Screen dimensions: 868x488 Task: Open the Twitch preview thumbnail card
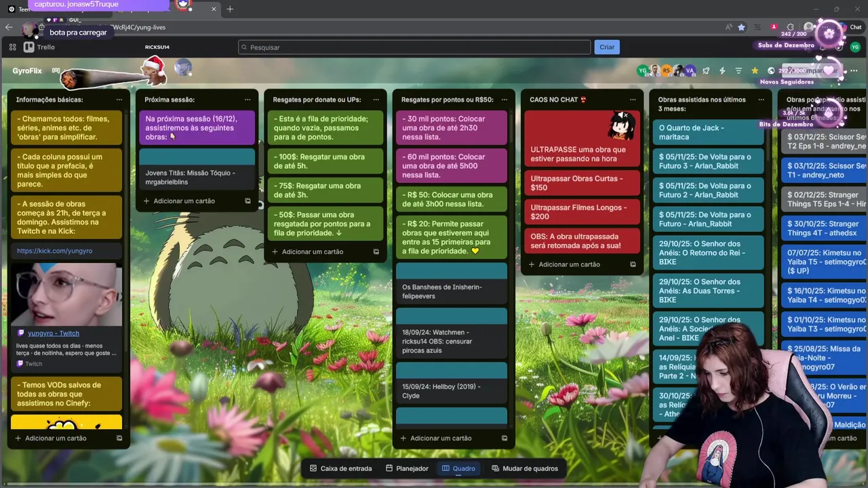click(66, 294)
